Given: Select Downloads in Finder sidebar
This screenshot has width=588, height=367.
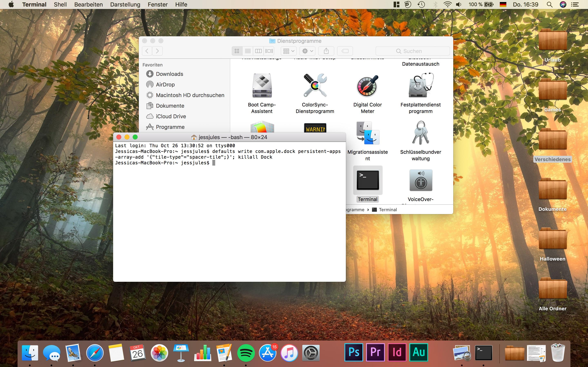Looking at the screenshot, I should (169, 74).
